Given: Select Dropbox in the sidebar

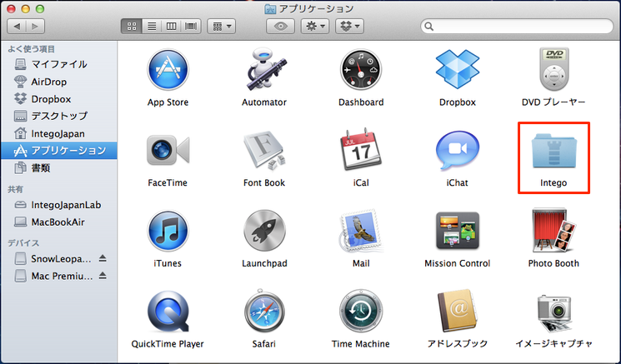Looking at the screenshot, I should pyautogui.click(x=58, y=99).
